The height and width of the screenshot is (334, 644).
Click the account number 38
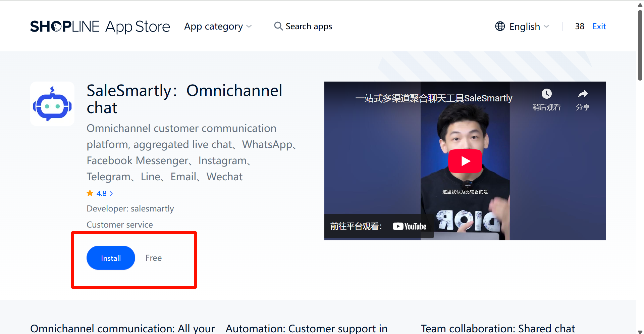coord(580,26)
